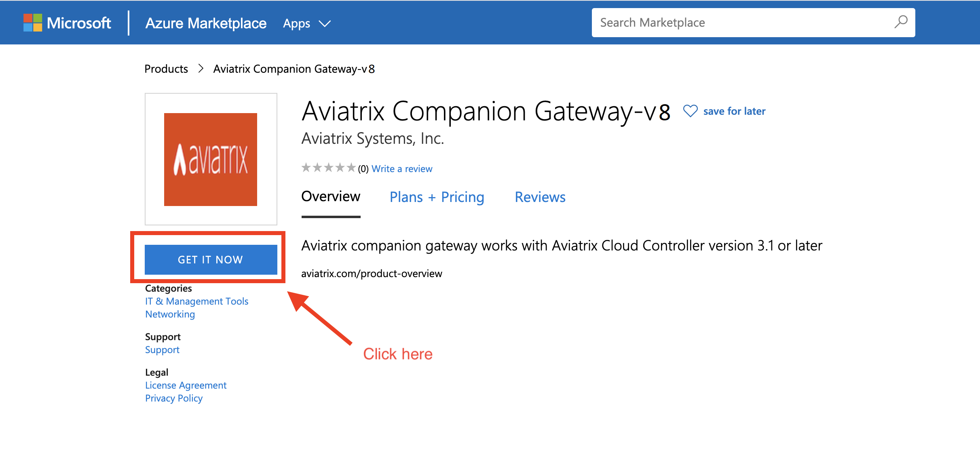Open the Networking category link
Screen dimensions: 980x450
point(170,314)
